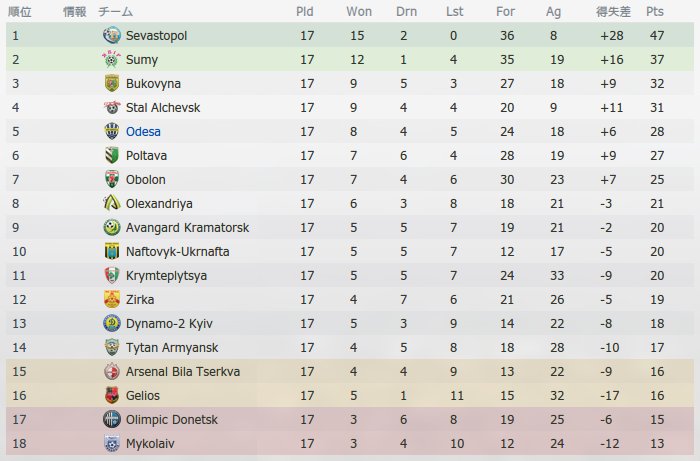Click the Obolon club badge icon
700x461 pixels.
coord(112,179)
